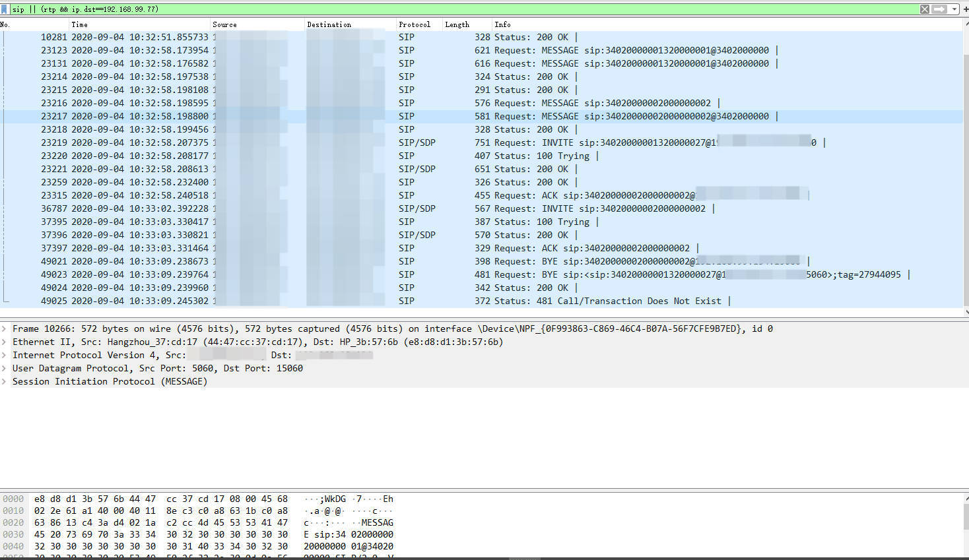Click the ASCII text MESSAG in hex pane
Image resolution: width=969 pixels, height=560 pixels.
click(x=377, y=522)
